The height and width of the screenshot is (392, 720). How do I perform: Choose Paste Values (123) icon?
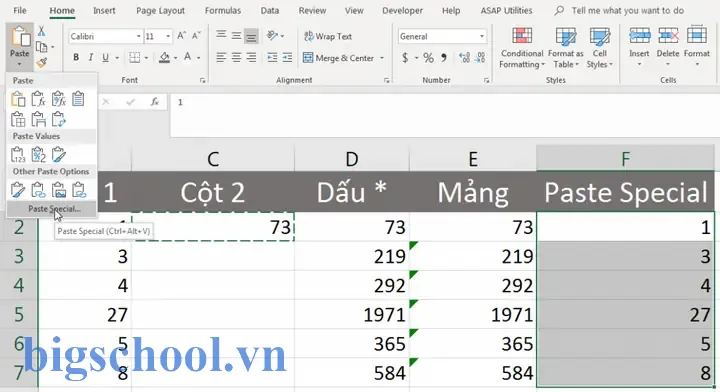pyautogui.click(x=18, y=155)
